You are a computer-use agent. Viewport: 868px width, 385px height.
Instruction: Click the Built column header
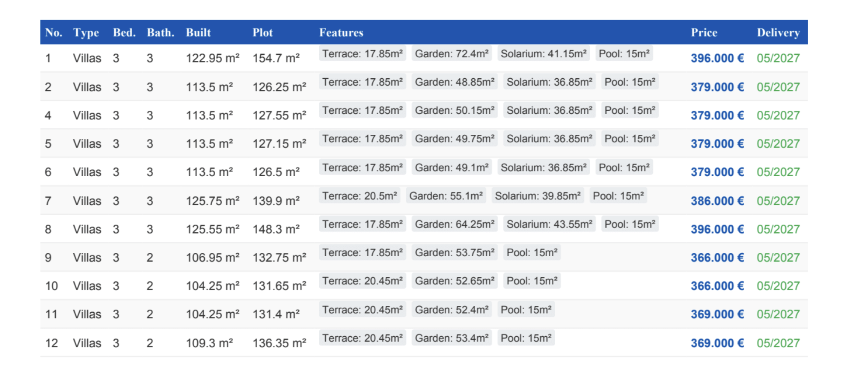tap(198, 33)
